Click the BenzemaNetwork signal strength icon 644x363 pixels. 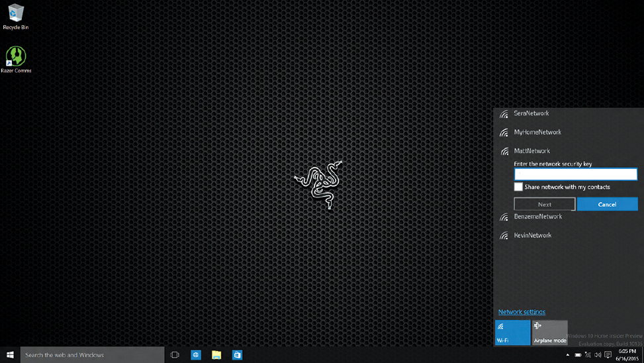click(x=504, y=217)
